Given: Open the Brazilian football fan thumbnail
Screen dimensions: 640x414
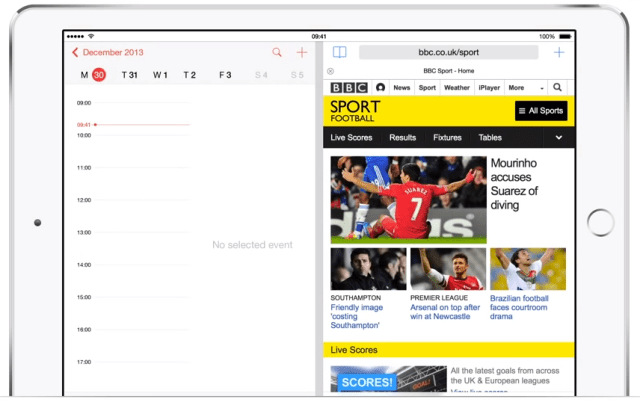Looking at the screenshot, I should tap(528, 269).
